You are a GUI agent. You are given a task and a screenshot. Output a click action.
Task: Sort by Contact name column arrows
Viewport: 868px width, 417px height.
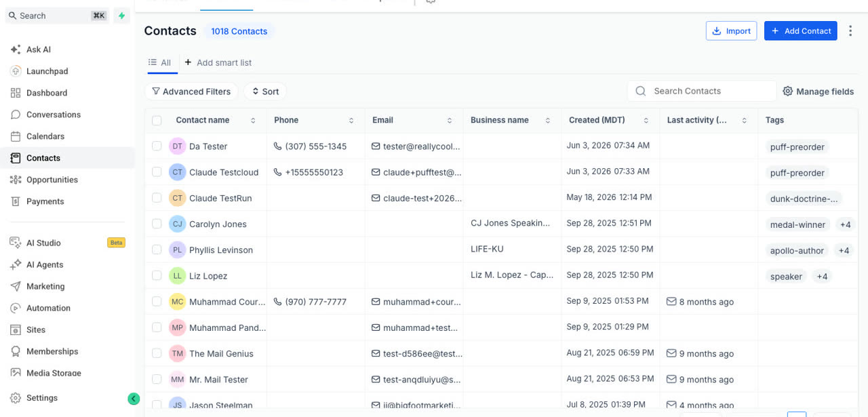click(x=253, y=120)
